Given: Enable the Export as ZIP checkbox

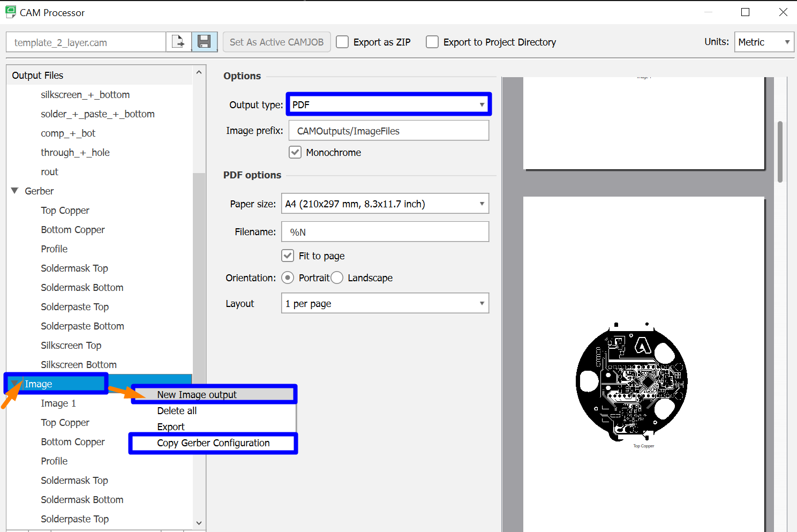Looking at the screenshot, I should [342, 42].
